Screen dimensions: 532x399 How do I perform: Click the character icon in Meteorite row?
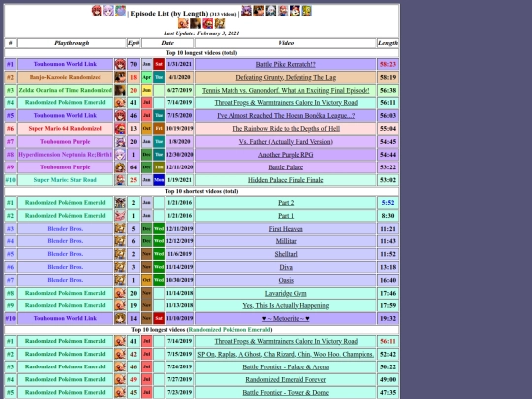(x=120, y=318)
